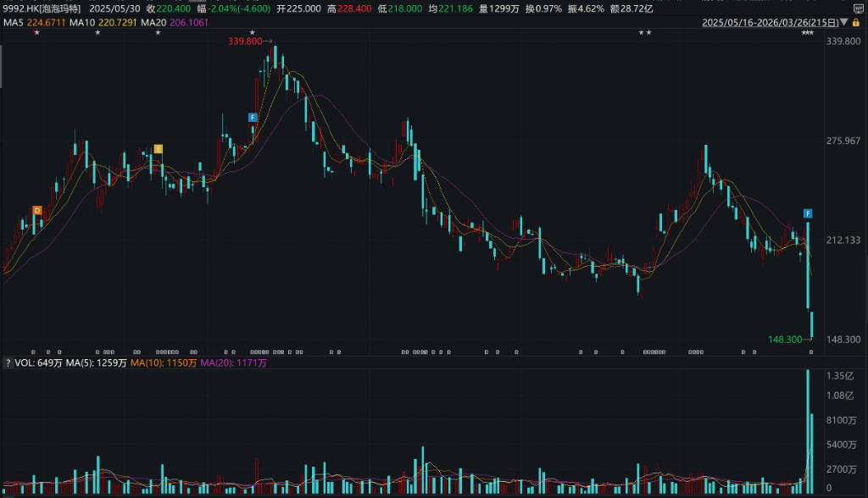Click the triple star cluster at top right
Viewport: 868px width, 498px height.
[807, 32]
